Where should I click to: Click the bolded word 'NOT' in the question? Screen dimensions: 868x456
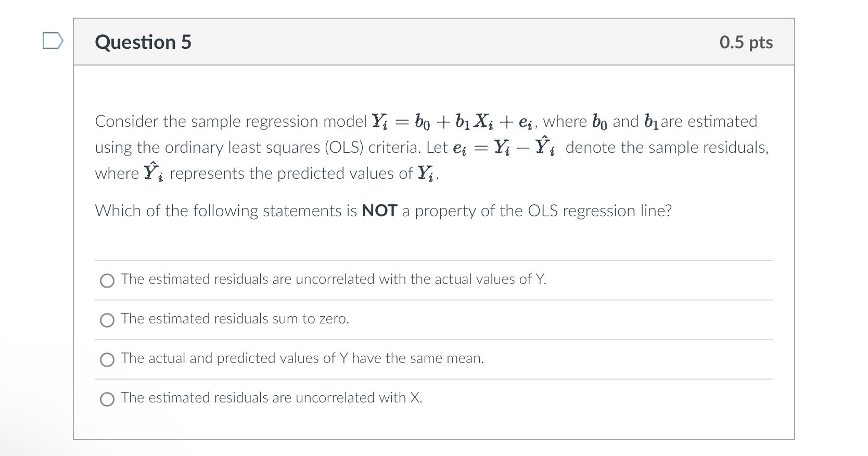(379, 211)
